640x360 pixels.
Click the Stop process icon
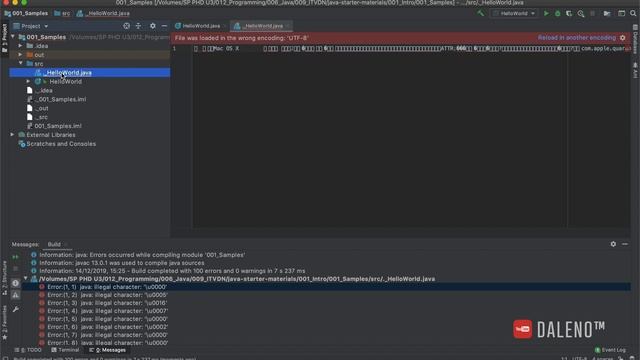pos(593,13)
